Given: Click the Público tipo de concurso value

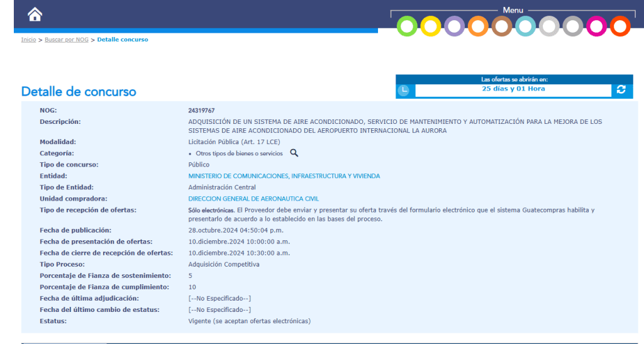Looking at the screenshot, I should (199, 165).
